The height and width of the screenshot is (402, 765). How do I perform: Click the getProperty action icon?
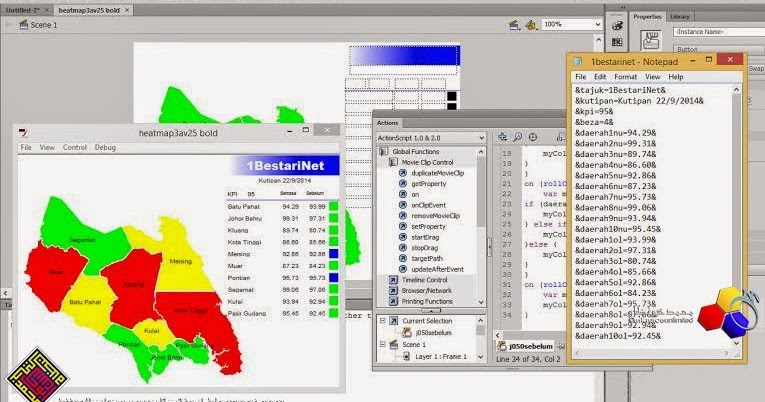[403, 184]
